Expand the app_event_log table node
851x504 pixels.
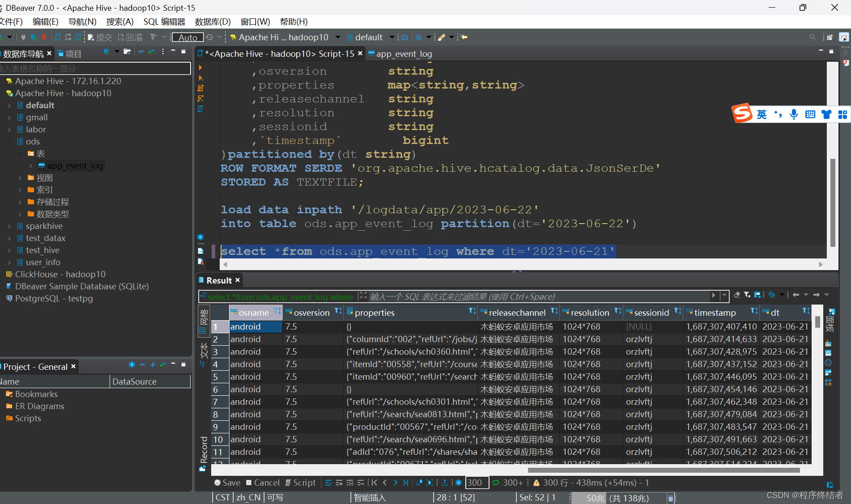pos(31,166)
